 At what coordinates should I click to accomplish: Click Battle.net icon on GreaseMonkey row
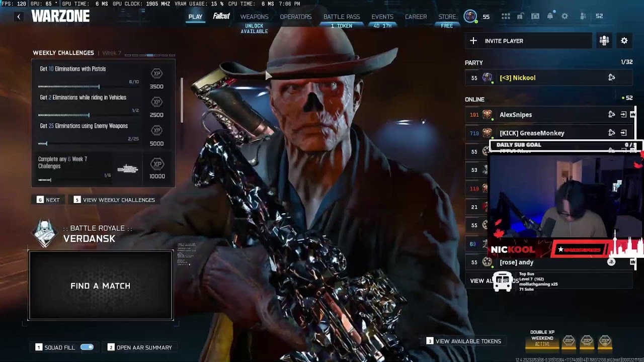click(x=612, y=133)
